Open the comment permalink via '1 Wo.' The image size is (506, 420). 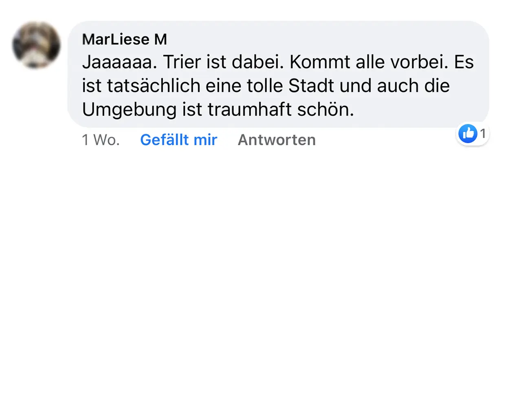pos(101,140)
